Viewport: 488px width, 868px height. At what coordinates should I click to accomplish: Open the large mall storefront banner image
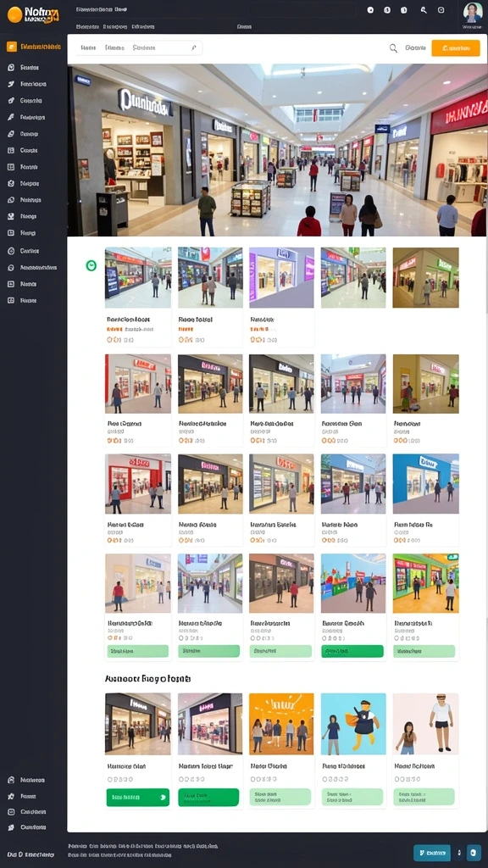(277, 150)
